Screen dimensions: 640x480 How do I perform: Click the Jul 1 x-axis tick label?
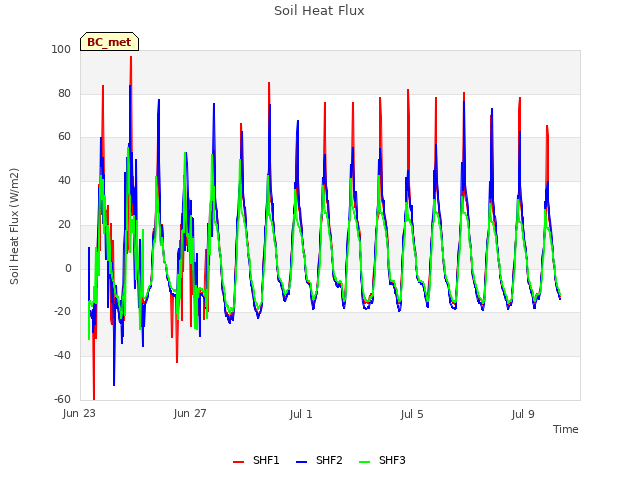point(301,414)
